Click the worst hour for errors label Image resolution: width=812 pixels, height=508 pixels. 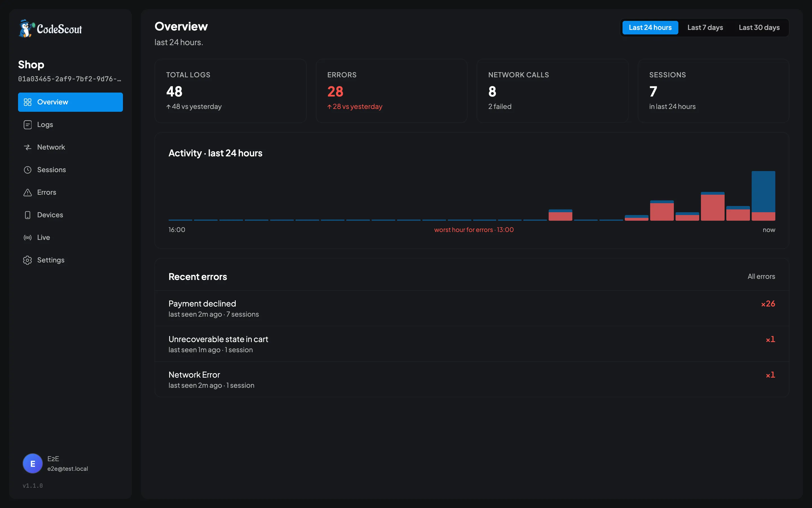(474, 230)
